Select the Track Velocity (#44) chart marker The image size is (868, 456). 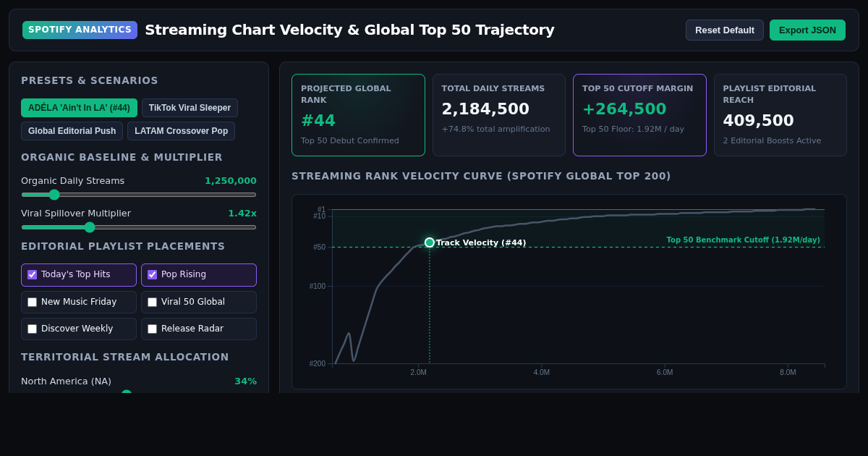(430, 242)
